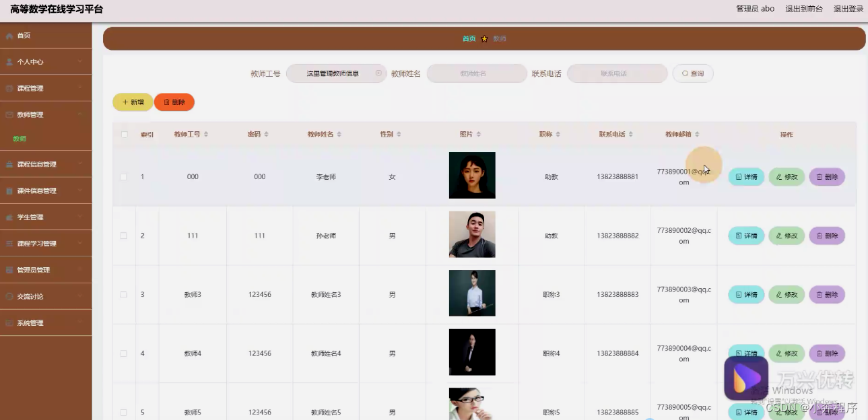Click 首页 breadcrumb link
This screenshot has height=420, width=868.
coord(469,39)
